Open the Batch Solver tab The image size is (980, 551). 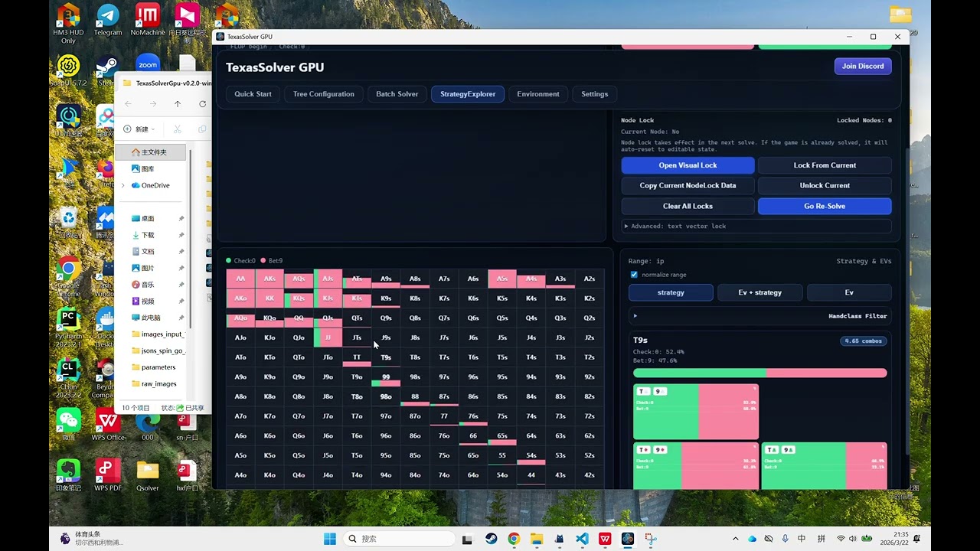coord(397,94)
